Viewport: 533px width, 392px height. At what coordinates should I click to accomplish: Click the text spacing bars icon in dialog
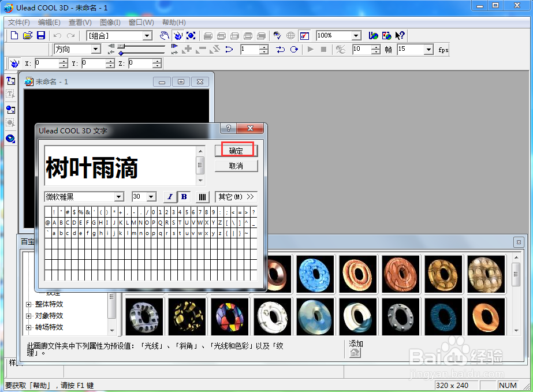pyautogui.click(x=202, y=197)
